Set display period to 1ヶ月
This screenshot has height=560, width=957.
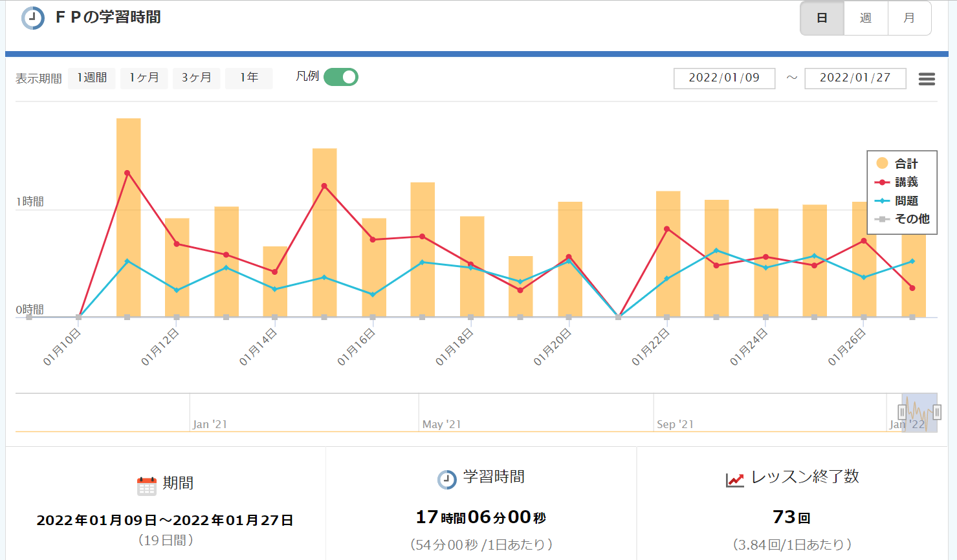tap(144, 78)
